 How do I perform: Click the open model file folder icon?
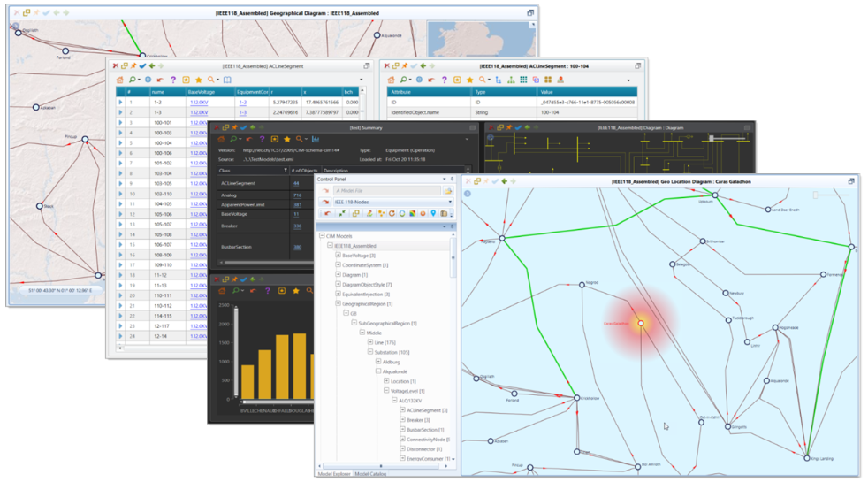pyautogui.click(x=448, y=190)
